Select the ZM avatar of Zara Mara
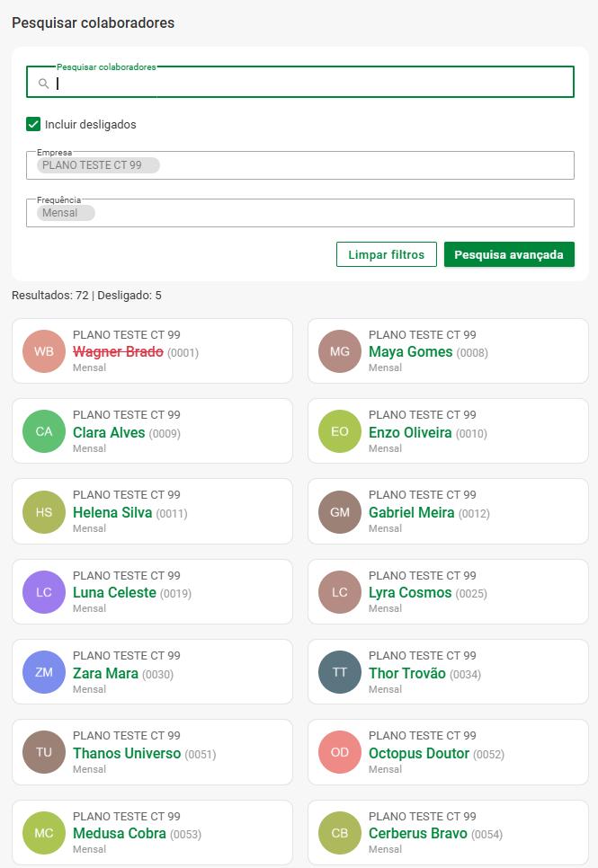 click(x=44, y=672)
